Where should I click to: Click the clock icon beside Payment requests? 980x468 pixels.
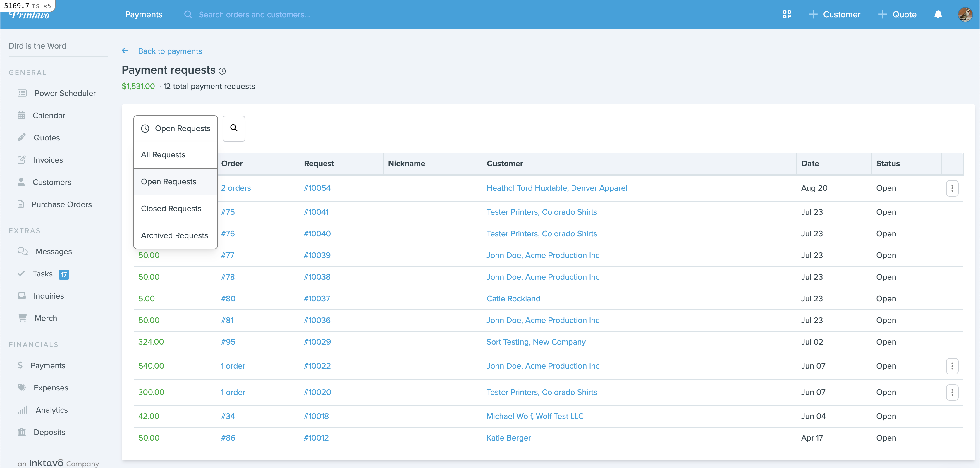tap(223, 71)
